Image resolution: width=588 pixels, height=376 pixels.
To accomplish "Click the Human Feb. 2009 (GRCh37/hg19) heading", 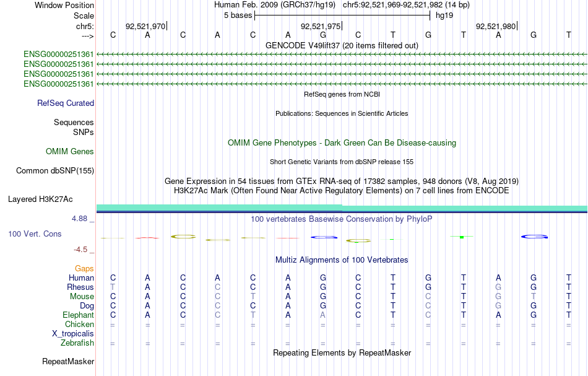I will point(275,5).
